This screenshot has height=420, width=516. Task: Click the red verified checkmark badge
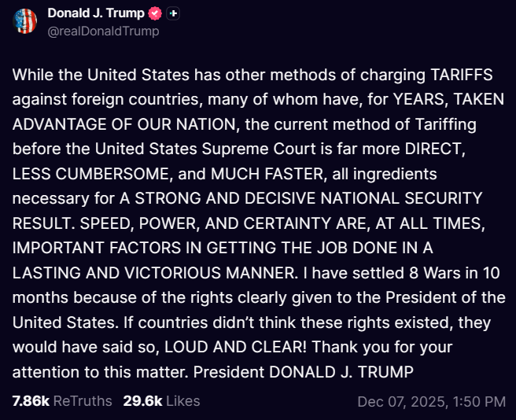156,14
